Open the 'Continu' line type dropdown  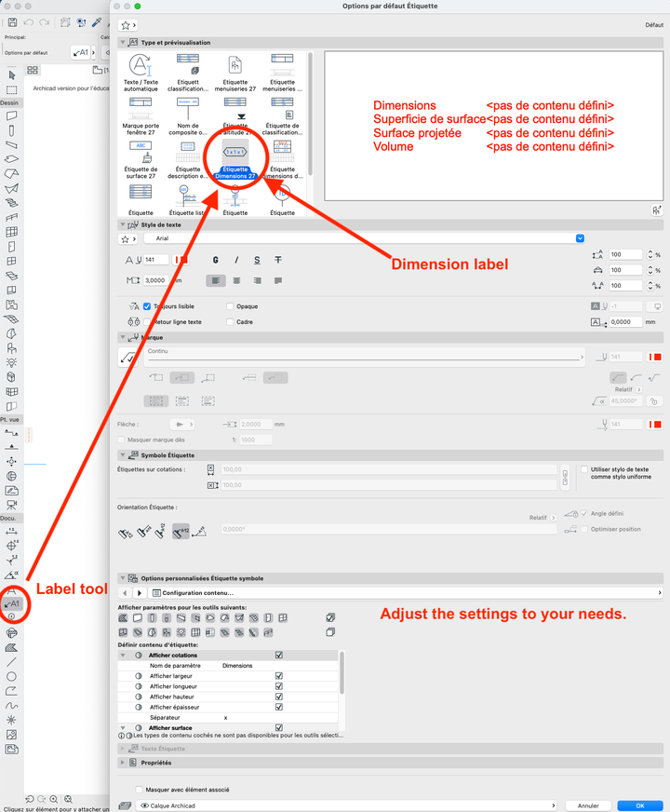[364, 357]
